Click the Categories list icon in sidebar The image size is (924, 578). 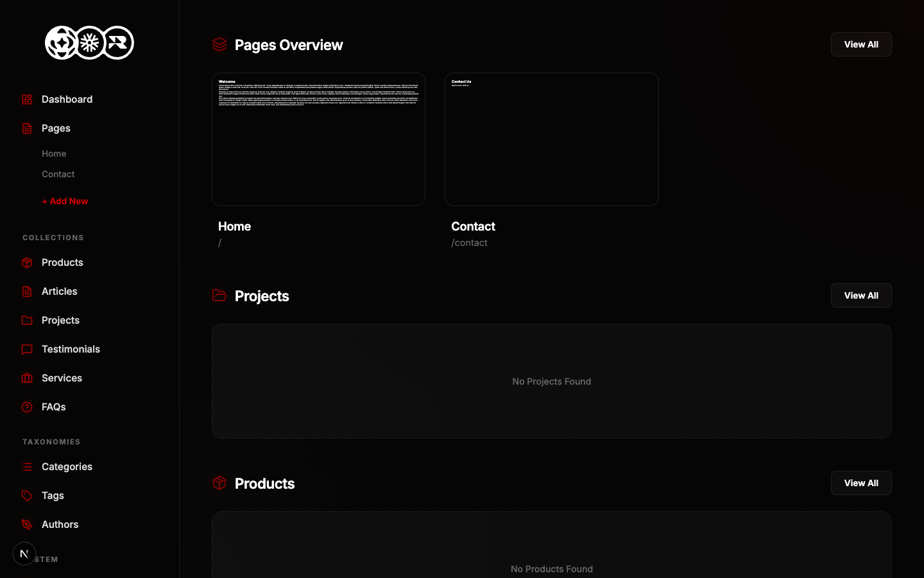click(x=27, y=467)
